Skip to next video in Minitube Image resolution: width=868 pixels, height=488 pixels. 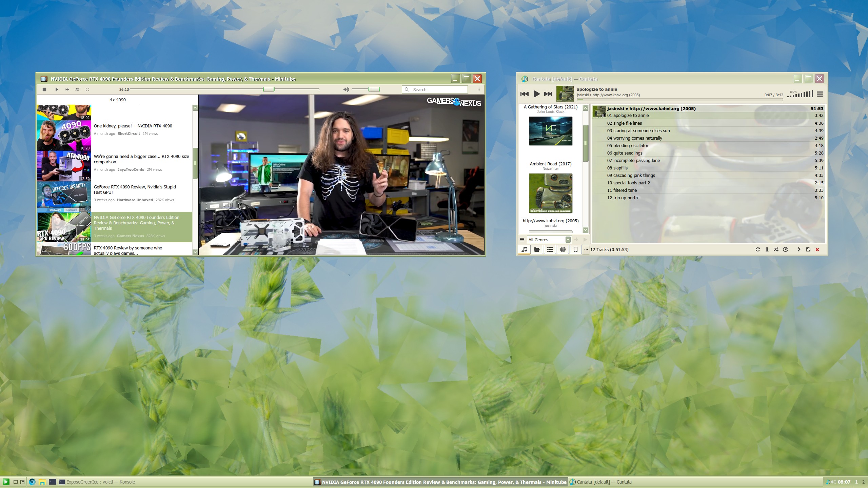[x=67, y=89]
